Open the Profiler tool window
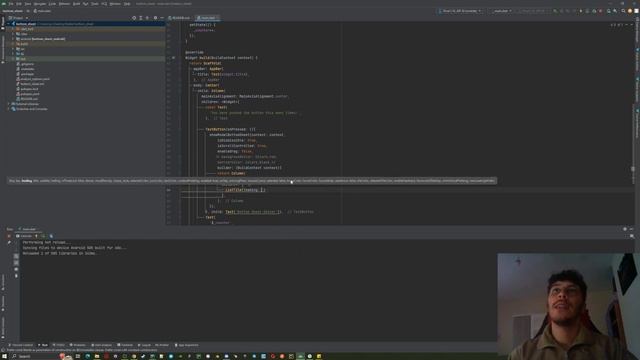The image size is (640, 360). [x=162, y=345]
